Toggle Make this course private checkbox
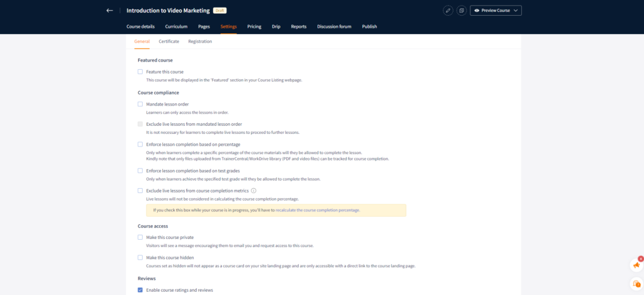Viewport: 644px width, 295px height. tap(140, 237)
